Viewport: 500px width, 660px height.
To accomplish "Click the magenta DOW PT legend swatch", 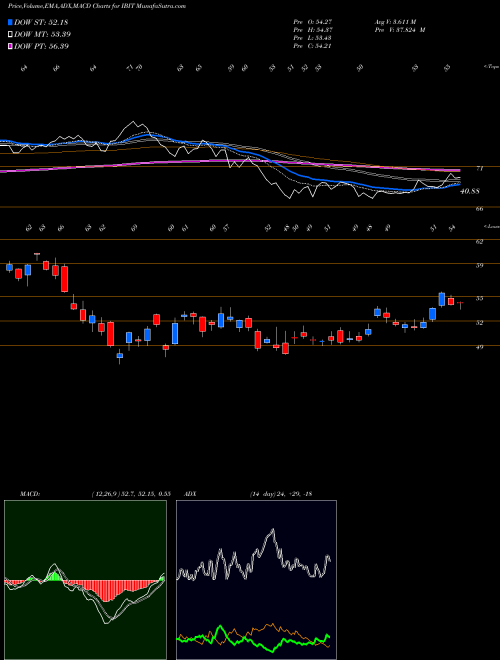I will tap(11, 46).
